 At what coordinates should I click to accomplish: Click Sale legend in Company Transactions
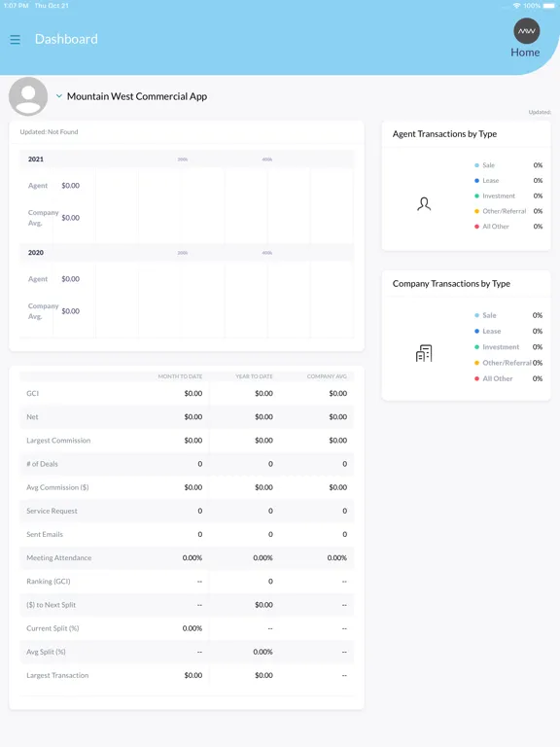489,315
